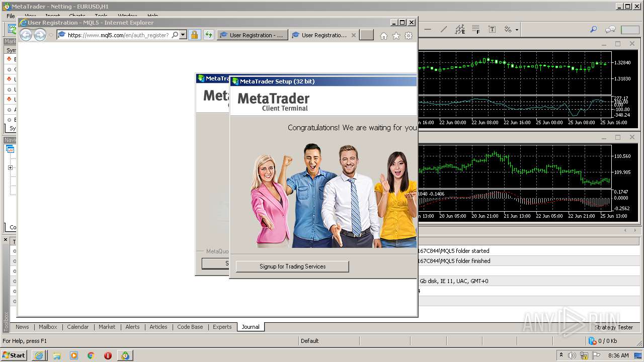The image size is (644, 362).
Task: Open Google Chrome from the taskbar
Action: 91,355
